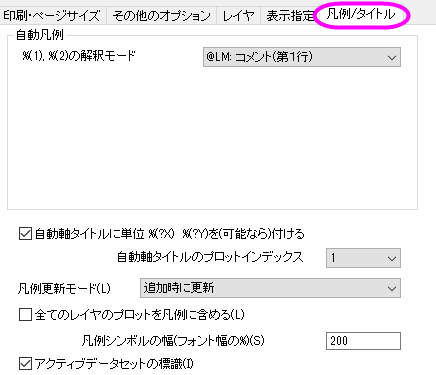Uncheck アクティブデータセットの標識 checkbox
The height and width of the screenshot is (375, 436).
pos(25,364)
